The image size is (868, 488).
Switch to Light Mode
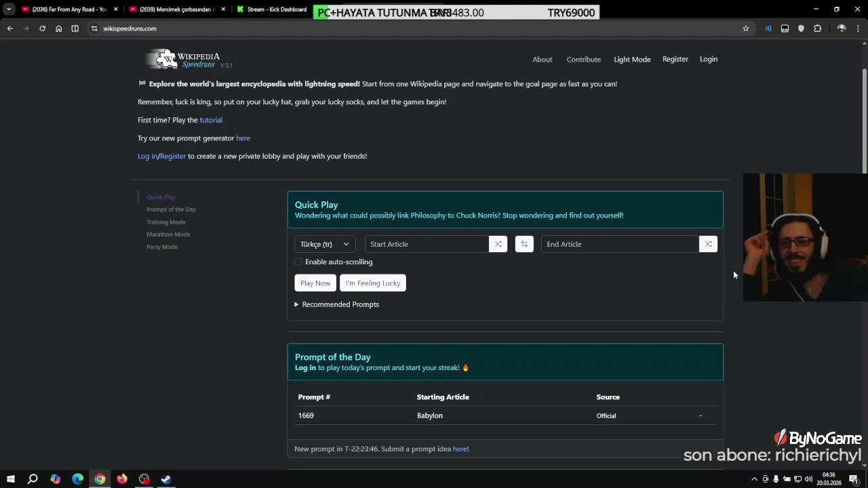(632, 60)
